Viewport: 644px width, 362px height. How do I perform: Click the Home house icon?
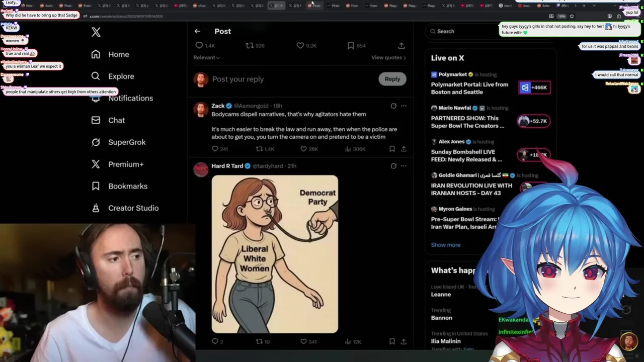pos(96,54)
